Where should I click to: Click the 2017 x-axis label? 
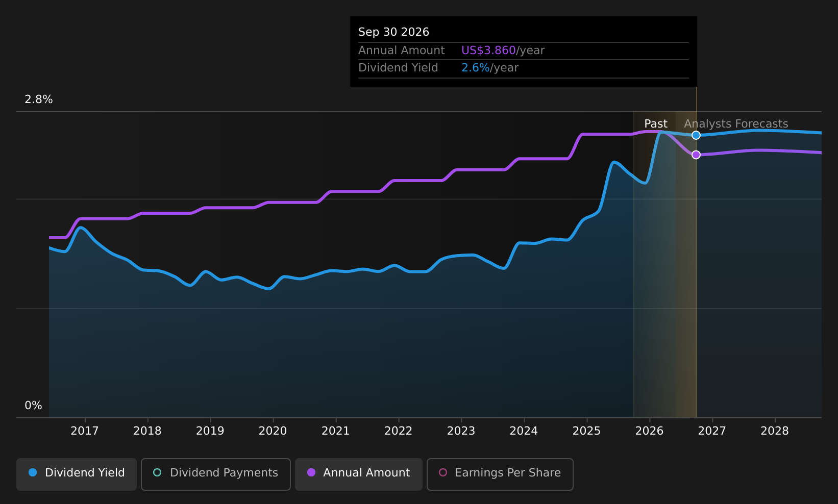pos(85,431)
